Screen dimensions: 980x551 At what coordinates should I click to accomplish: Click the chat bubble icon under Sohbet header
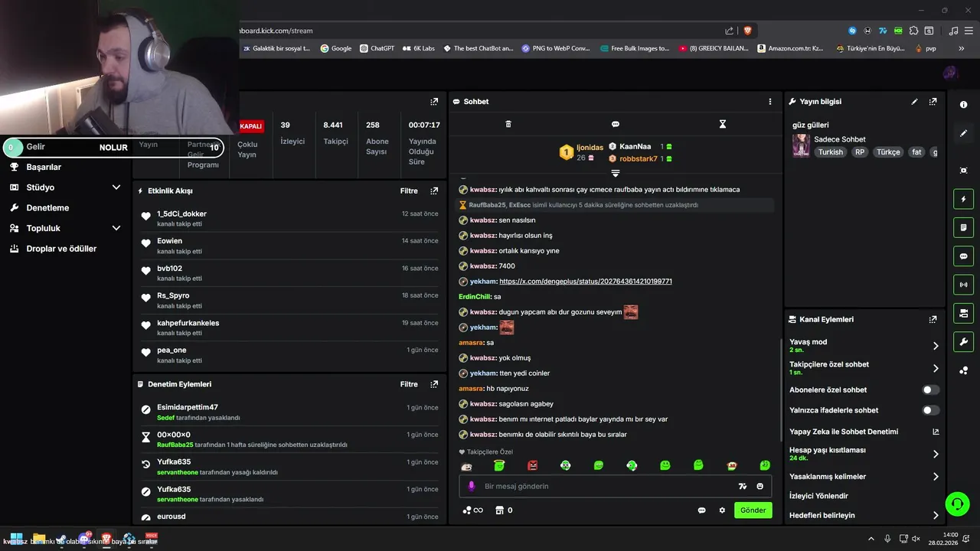(616, 124)
